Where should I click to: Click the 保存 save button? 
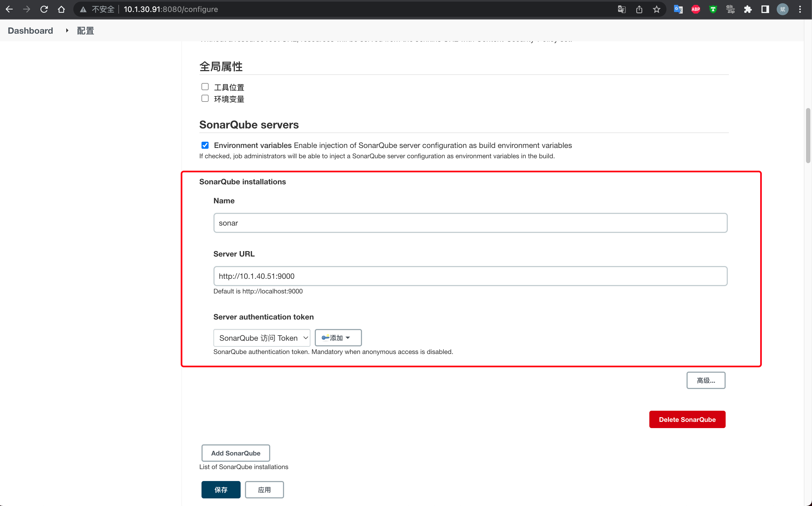221,490
